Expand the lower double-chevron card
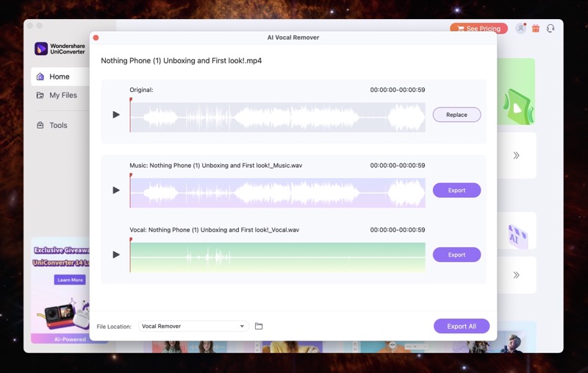588x373 pixels. tap(517, 275)
